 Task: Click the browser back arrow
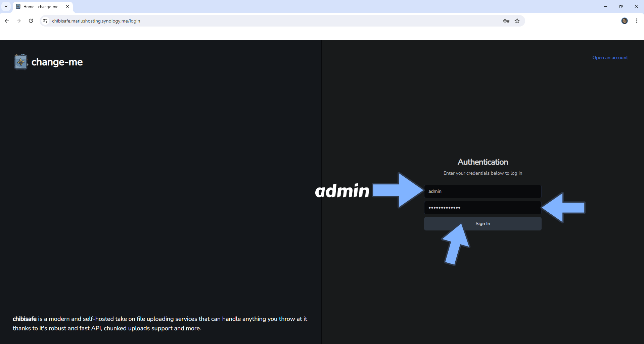pyautogui.click(x=7, y=21)
